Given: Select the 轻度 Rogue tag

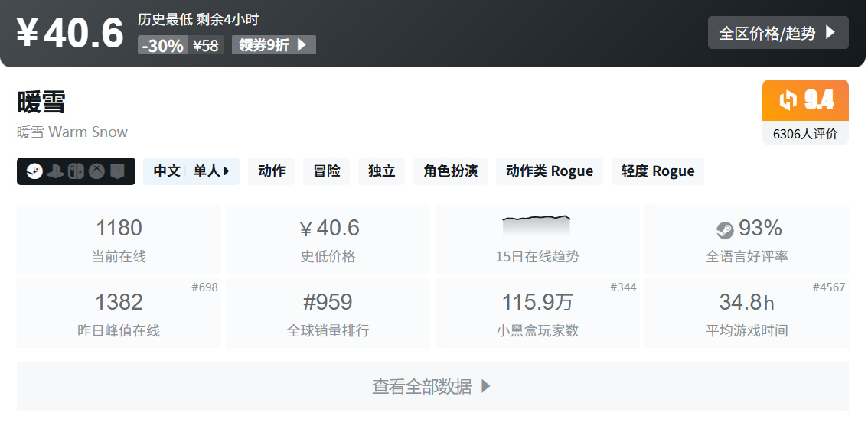Looking at the screenshot, I should point(658,171).
